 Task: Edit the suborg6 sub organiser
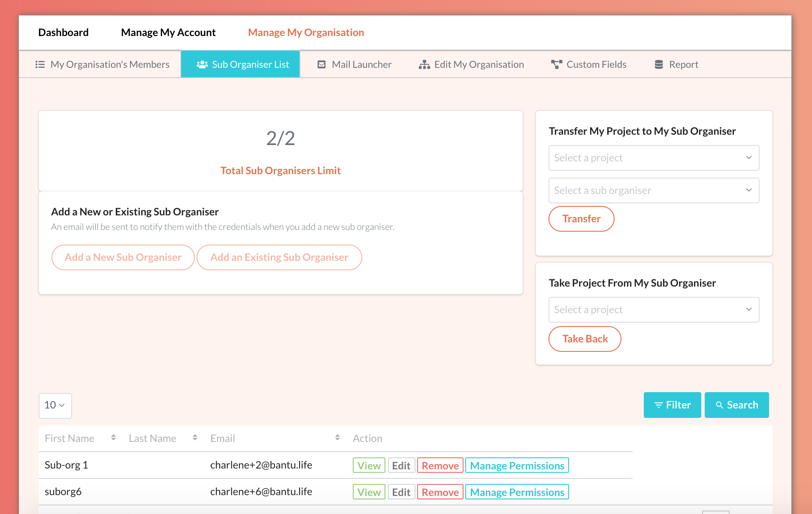pos(401,492)
